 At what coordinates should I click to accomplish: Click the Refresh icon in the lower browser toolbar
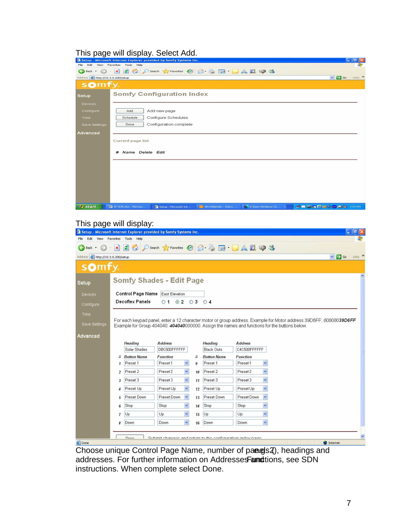point(126,248)
